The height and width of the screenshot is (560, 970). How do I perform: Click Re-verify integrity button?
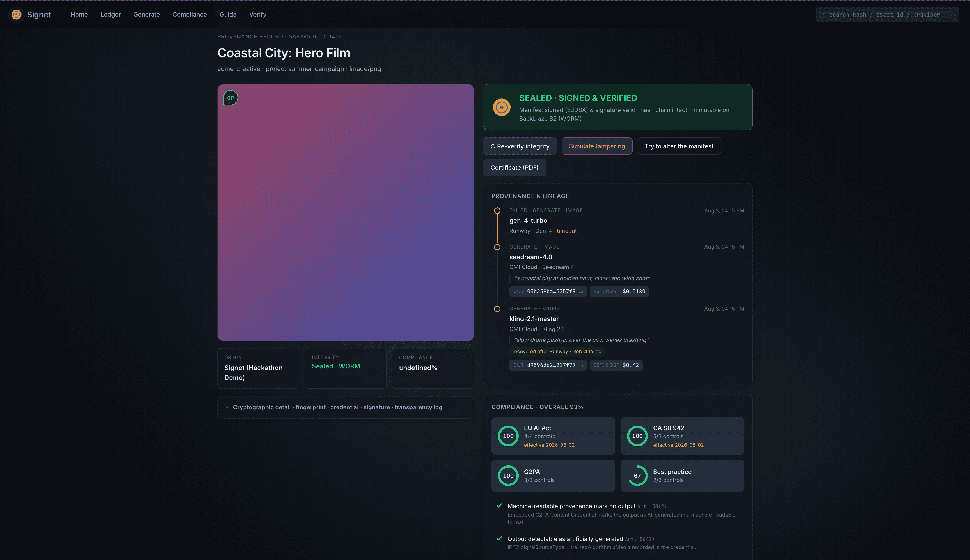click(x=520, y=146)
